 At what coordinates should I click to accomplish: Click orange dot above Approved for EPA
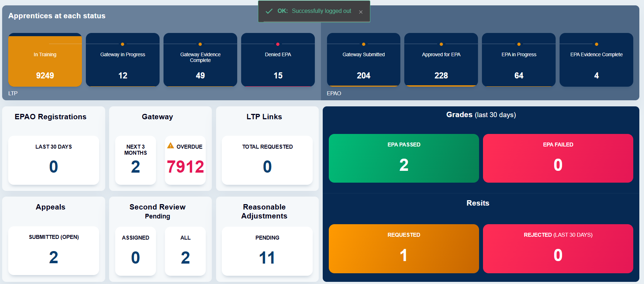(441, 44)
